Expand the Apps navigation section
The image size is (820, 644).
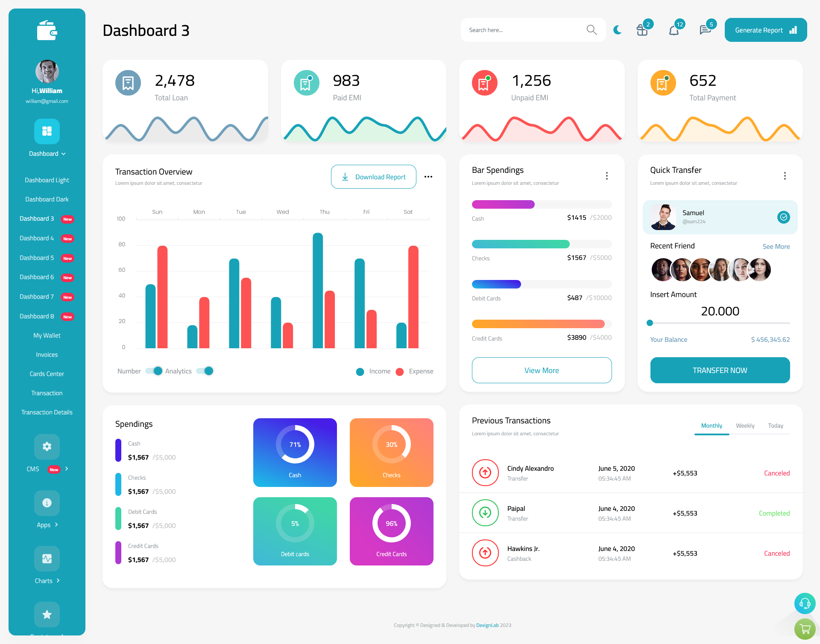click(47, 525)
